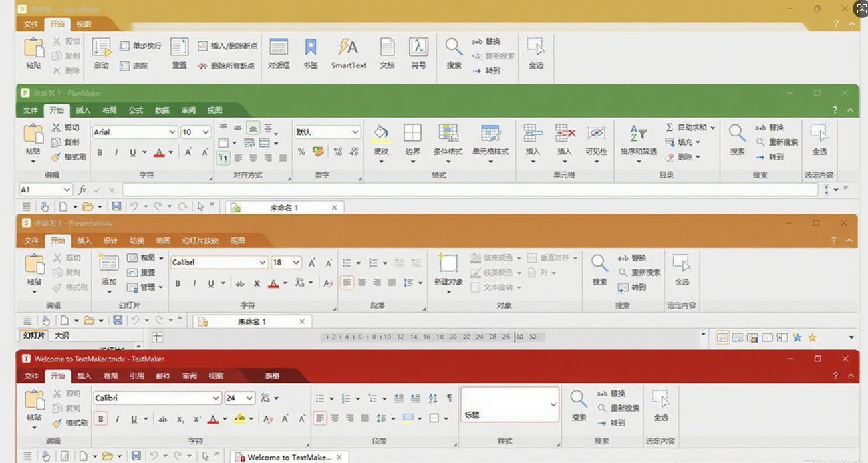Click the 可见性 visibility icon in PlanMaker

(x=596, y=133)
